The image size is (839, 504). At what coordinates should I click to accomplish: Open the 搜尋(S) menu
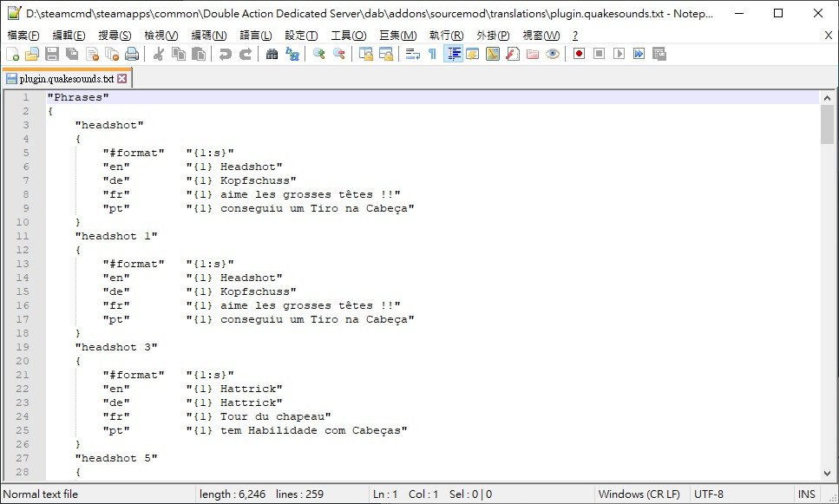point(115,35)
